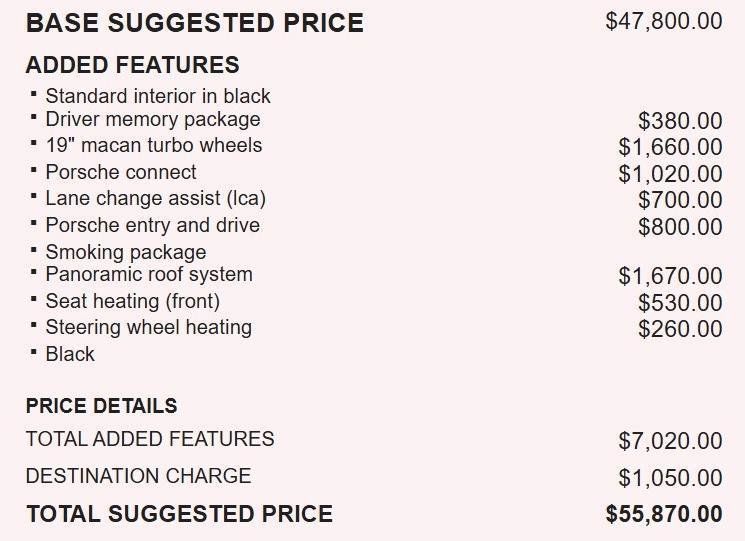
Task: Select the Porsche entry and drive feature
Action: tap(152, 225)
